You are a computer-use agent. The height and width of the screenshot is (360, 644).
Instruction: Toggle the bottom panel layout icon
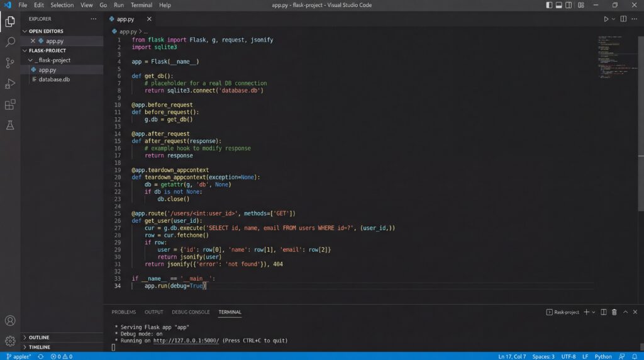[558, 5]
